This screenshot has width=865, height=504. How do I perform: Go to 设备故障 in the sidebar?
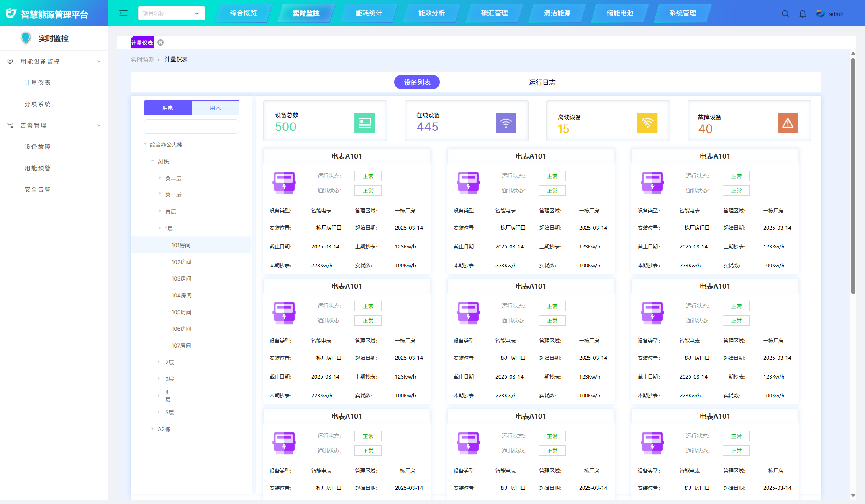point(38,147)
